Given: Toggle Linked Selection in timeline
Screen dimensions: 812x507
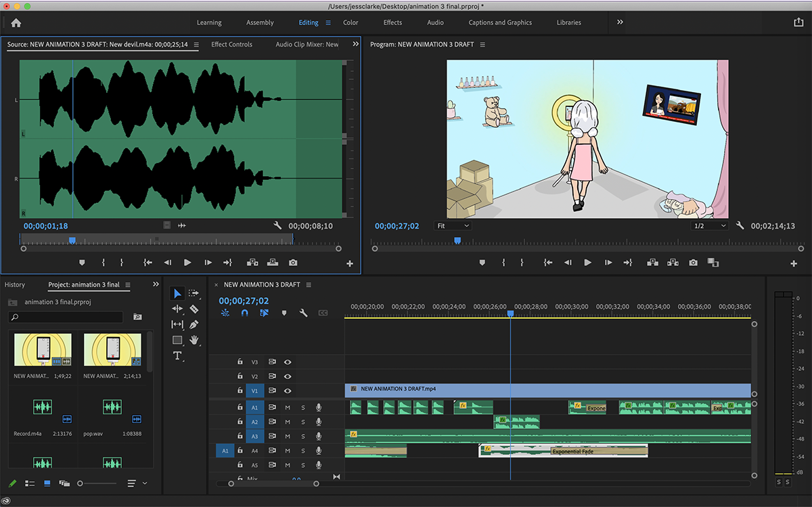Looking at the screenshot, I should pos(265,313).
